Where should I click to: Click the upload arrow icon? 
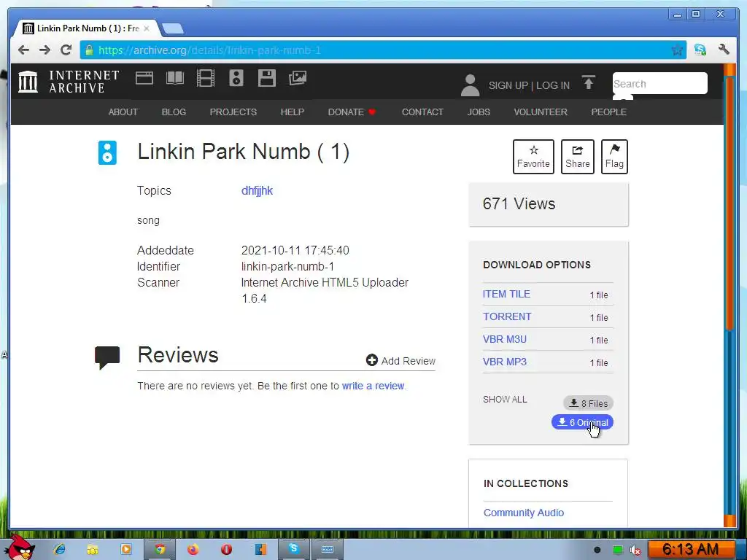(589, 82)
